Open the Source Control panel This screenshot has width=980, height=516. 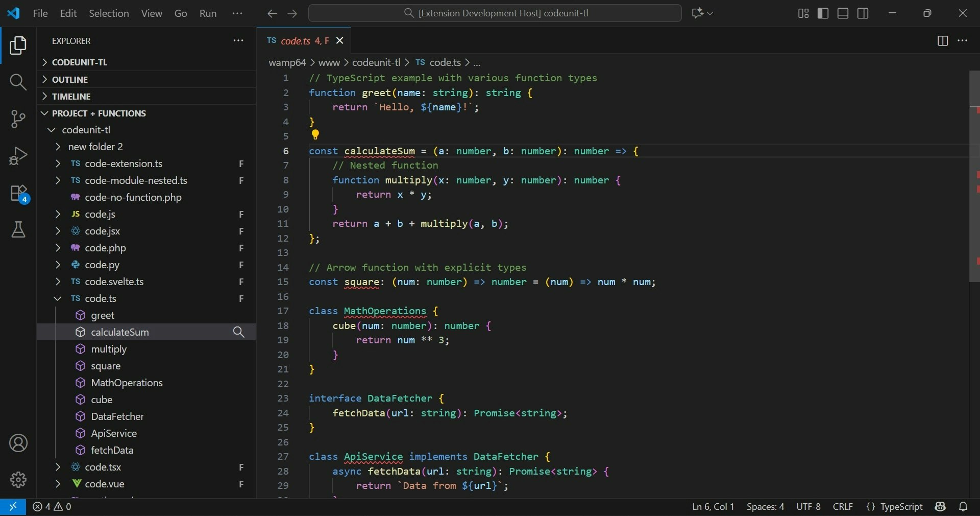18,119
